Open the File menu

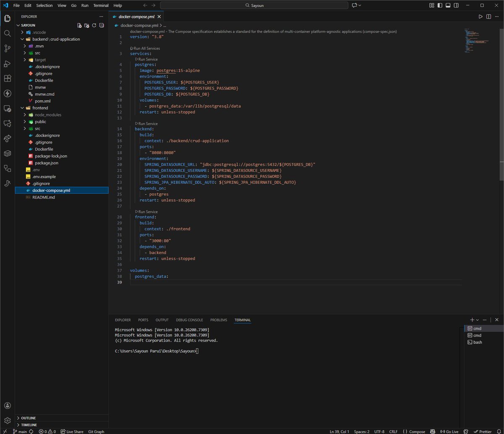(16, 5)
